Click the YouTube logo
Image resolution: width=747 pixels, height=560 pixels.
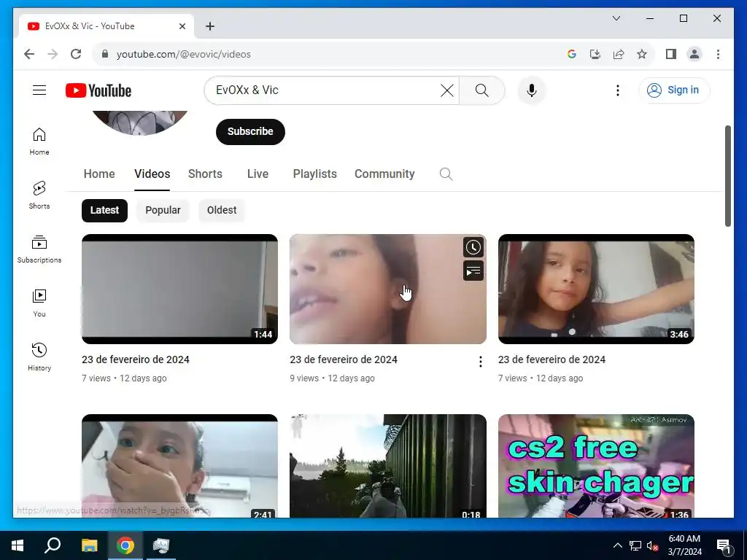(x=98, y=90)
